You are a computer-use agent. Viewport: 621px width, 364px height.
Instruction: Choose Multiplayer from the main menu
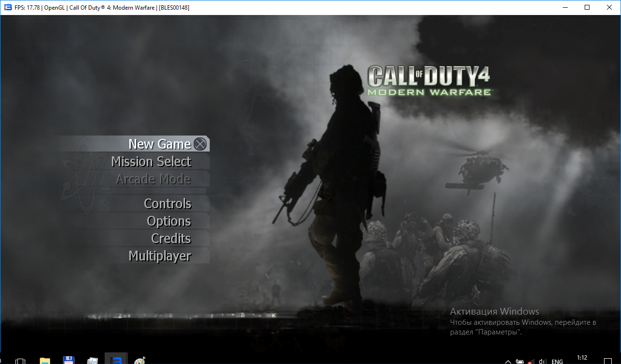(x=160, y=256)
